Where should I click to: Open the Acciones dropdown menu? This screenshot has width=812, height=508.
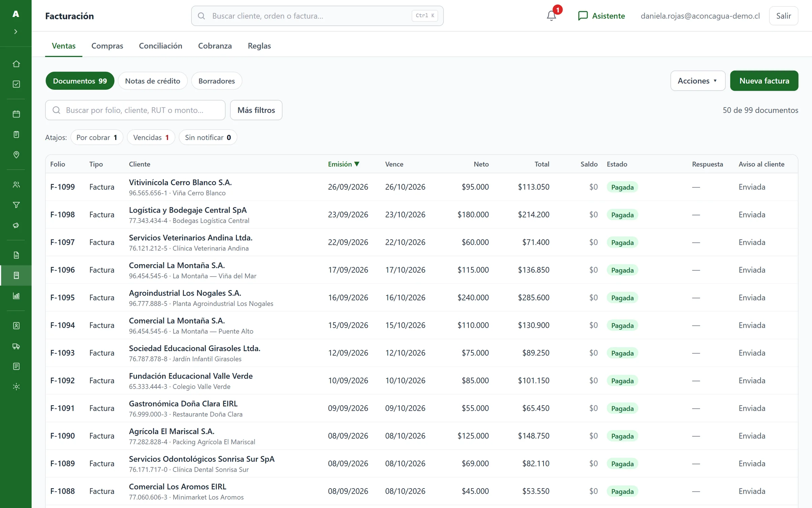pos(698,81)
